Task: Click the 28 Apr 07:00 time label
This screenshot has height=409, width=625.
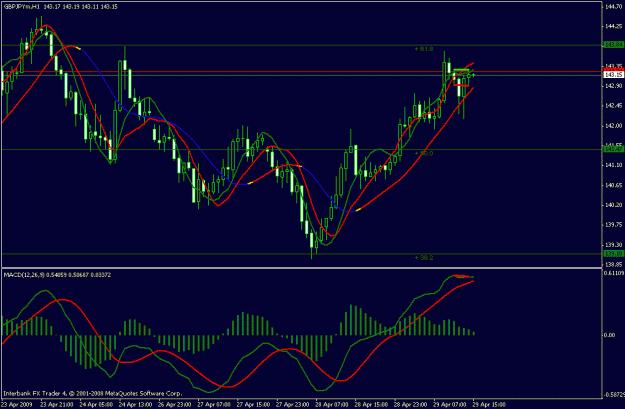Action: pos(332,405)
